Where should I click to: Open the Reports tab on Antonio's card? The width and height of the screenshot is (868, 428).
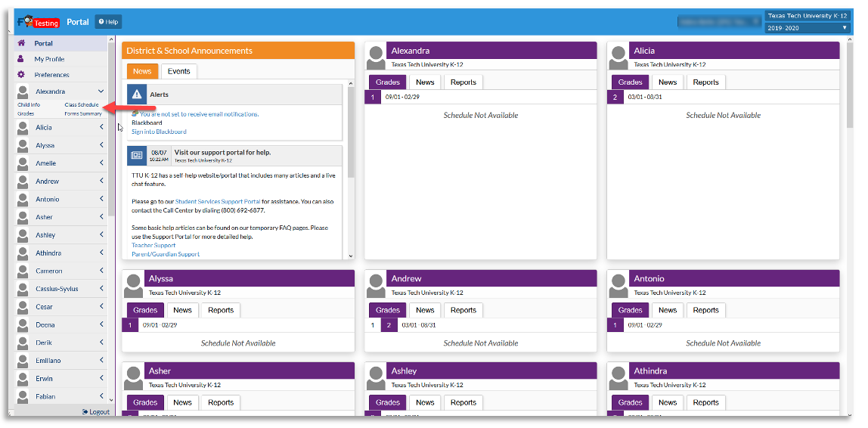[705, 310]
